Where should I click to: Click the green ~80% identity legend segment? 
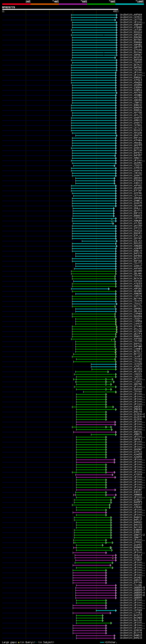point(101,4)
